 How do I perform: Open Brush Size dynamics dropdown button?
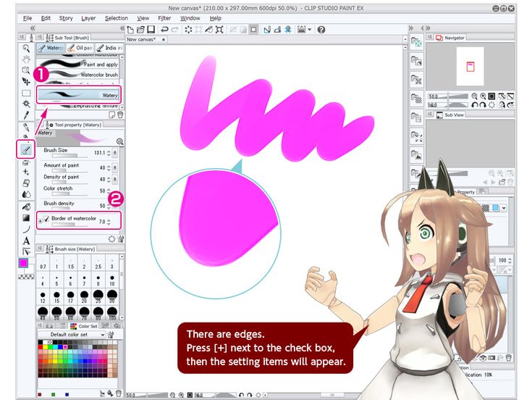(115, 153)
